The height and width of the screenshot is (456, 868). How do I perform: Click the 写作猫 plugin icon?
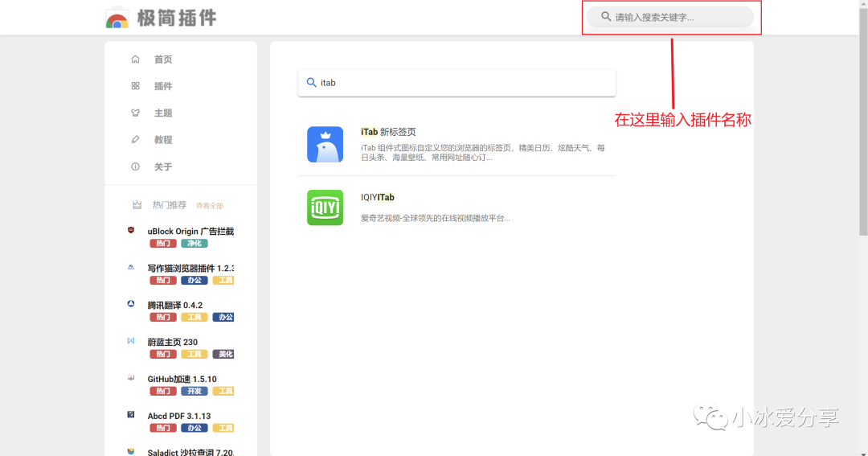click(131, 267)
